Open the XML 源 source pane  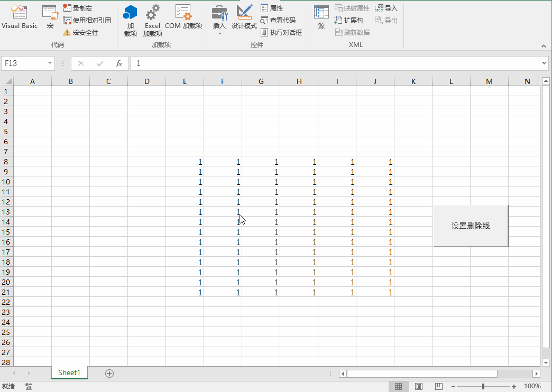321,17
